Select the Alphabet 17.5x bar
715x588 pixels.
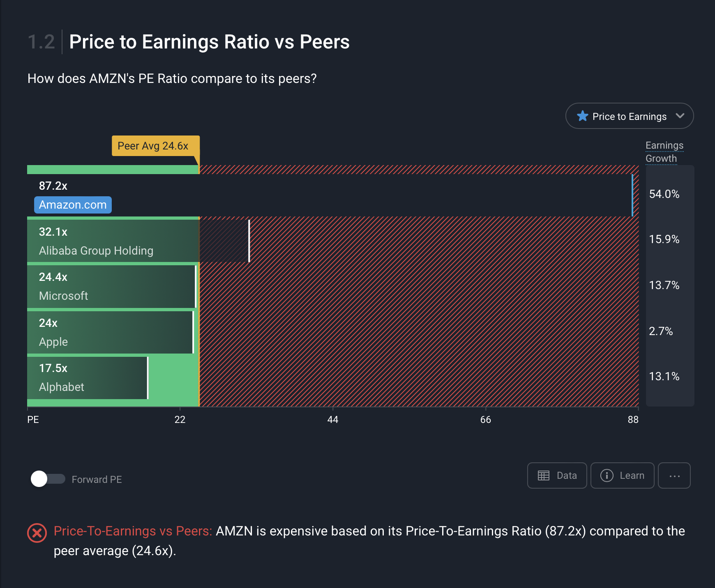tap(88, 378)
